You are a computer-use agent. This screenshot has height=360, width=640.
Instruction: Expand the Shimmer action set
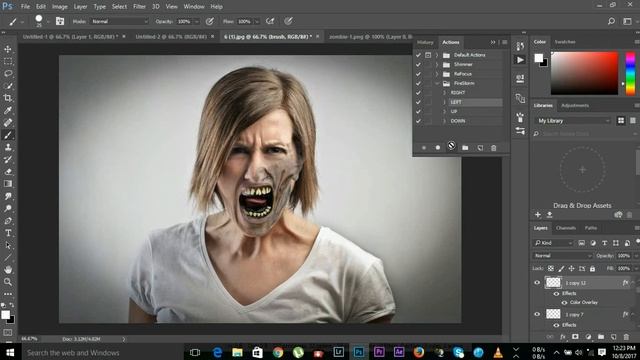[x=437, y=64]
